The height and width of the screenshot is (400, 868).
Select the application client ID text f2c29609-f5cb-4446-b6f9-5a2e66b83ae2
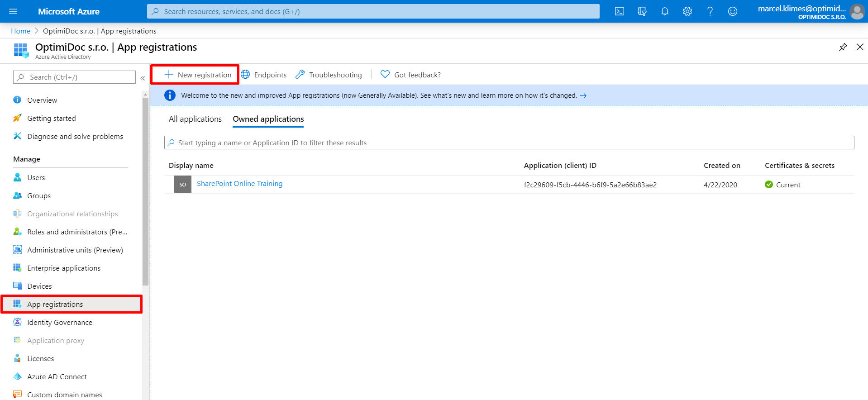point(590,185)
